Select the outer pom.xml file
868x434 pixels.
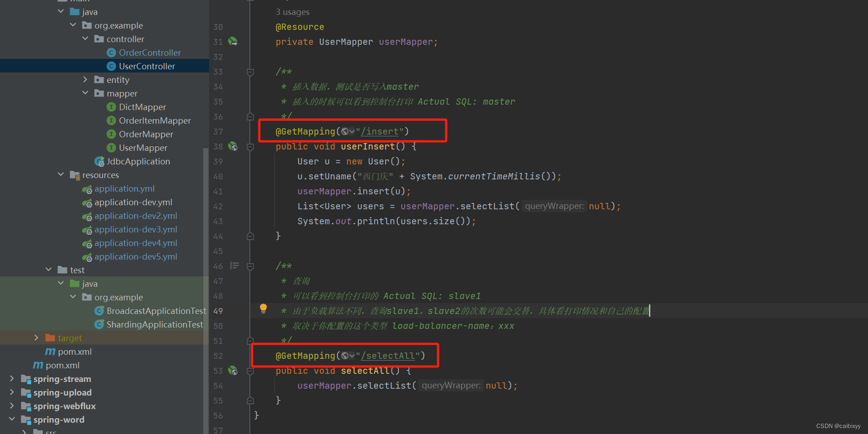tap(62, 365)
